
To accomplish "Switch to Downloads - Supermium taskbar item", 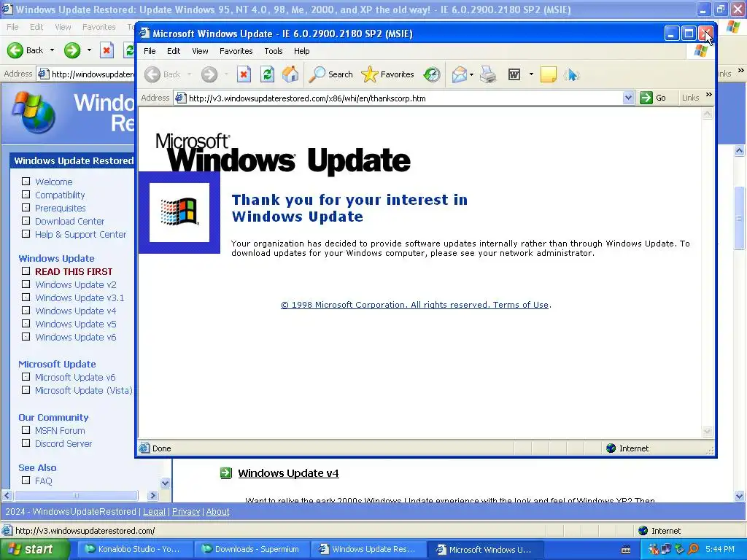I will click(252, 549).
